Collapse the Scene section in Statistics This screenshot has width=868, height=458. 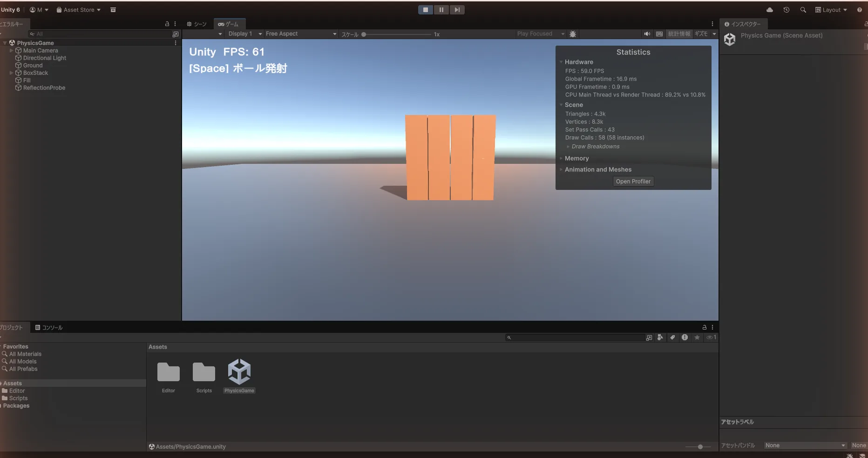[x=561, y=105]
